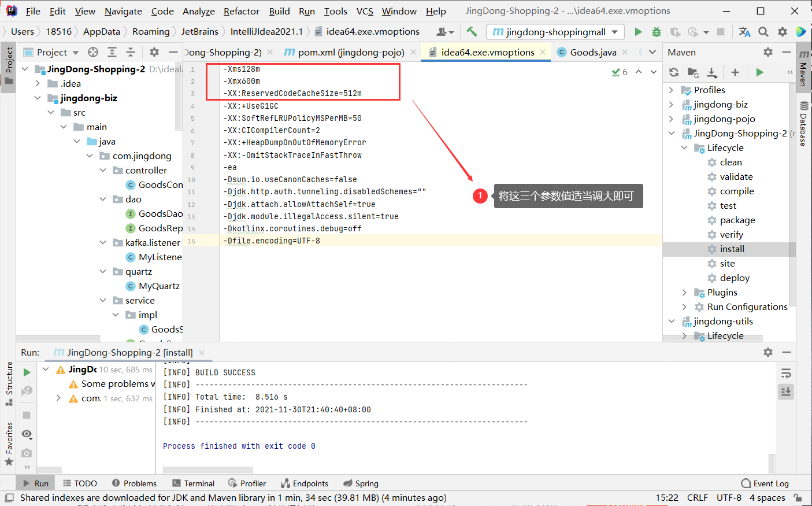Screen dimensions: 812x506
Task: Open the Endpoints tool window
Action: (x=305, y=483)
